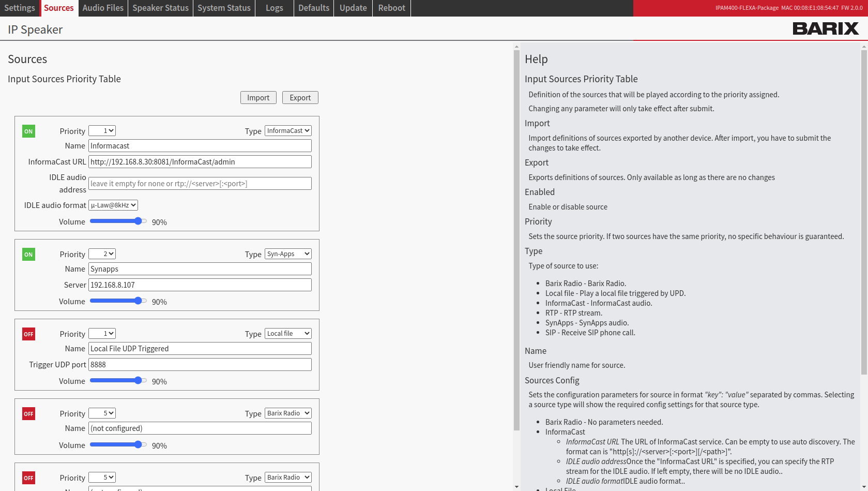
Task: Go to the Speaker Status tab
Action: click(160, 8)
